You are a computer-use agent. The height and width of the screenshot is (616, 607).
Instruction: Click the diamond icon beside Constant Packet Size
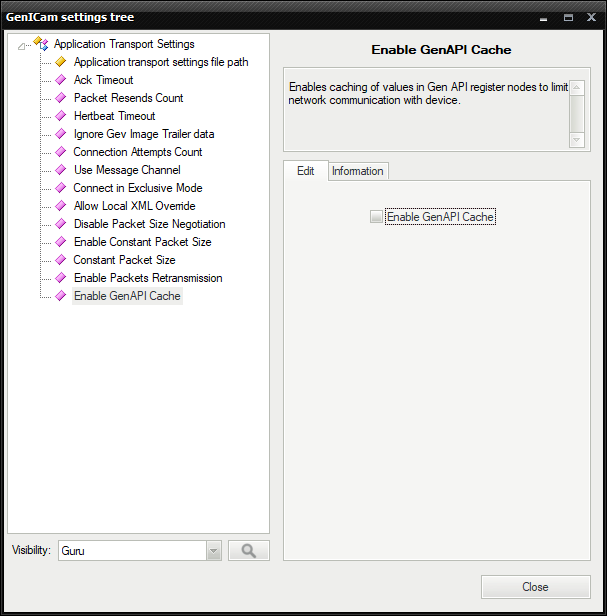61,260
